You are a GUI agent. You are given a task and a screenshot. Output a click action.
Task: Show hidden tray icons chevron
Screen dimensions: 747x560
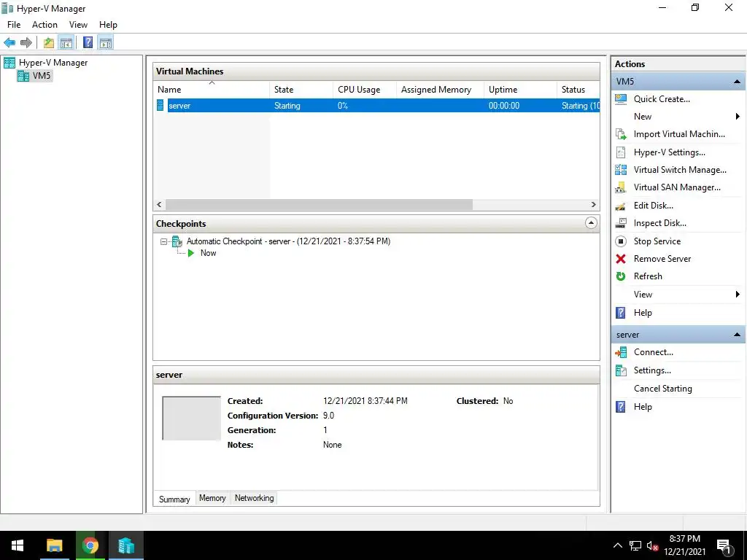(x=617, y=545)
